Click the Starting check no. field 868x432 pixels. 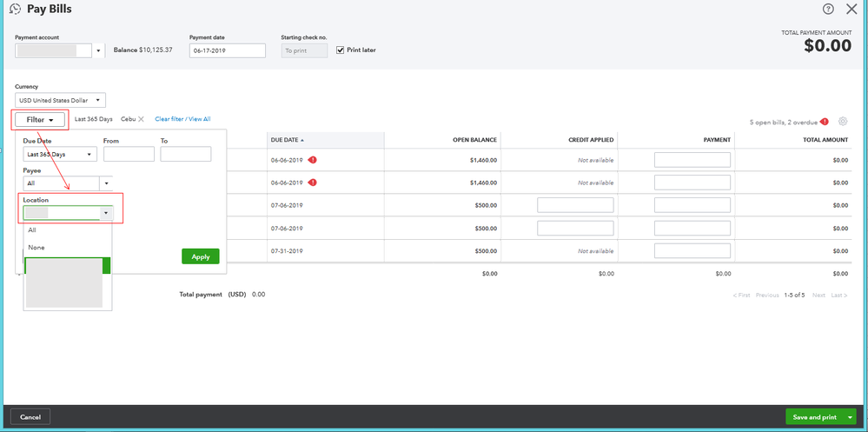coord(304,50)
